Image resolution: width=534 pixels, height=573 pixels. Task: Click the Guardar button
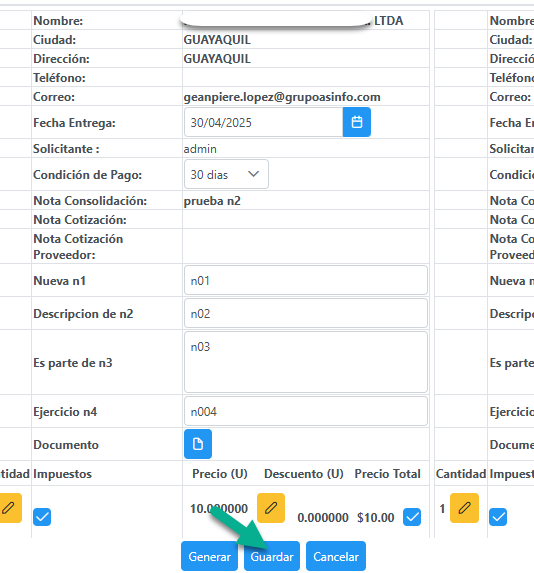[x=272, y=556]
